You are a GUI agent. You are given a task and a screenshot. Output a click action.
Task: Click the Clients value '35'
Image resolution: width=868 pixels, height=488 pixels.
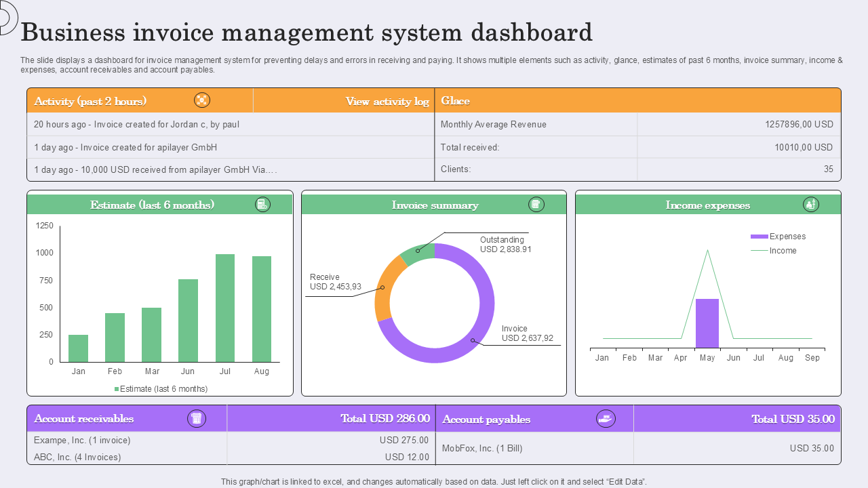[x=829, y=169]
